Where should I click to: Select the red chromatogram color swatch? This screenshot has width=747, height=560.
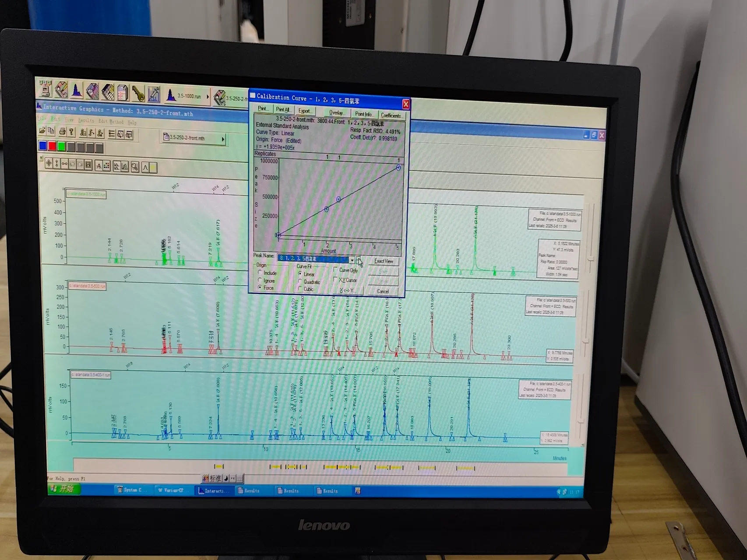click(52, 146)
